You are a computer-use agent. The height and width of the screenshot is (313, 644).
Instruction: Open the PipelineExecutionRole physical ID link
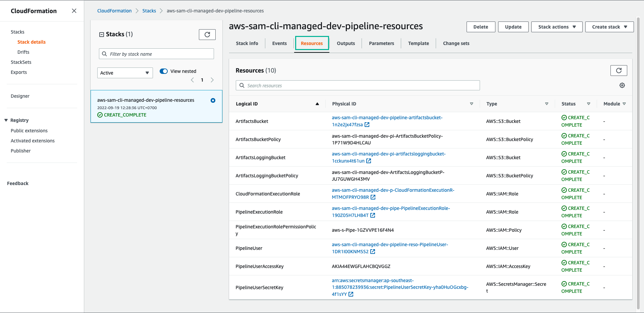[391, 212]
